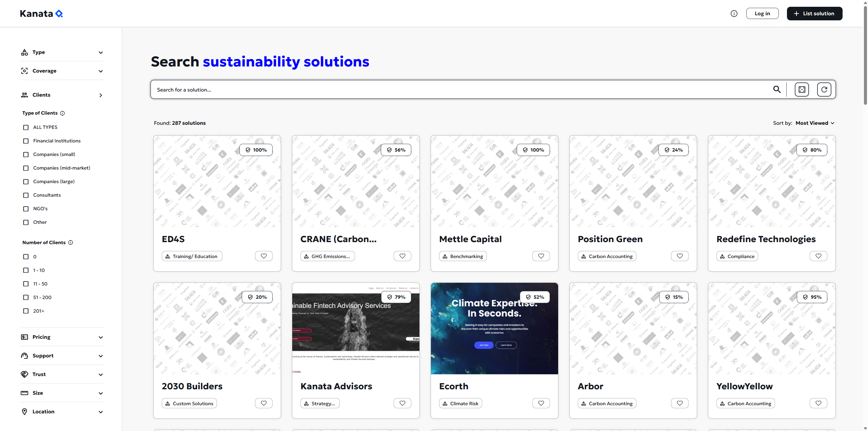Screen dimensions: 868x431
Task: Expand the Location filter
Action: click(62, 412)
